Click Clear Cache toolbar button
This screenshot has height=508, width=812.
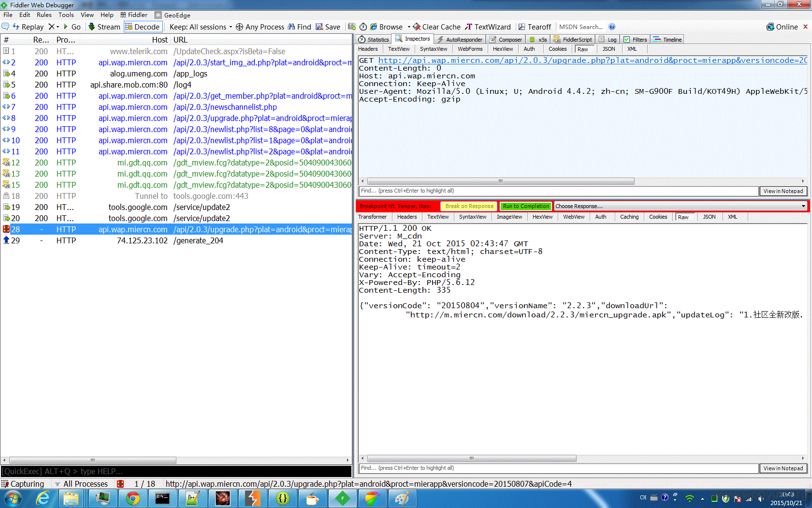tap(436, 27)
